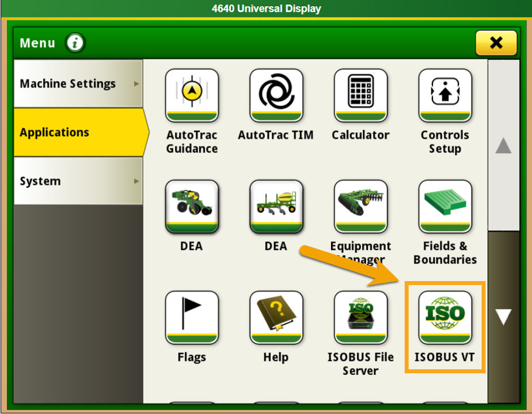Open Controls Setup application
532x414 pixels.
445,96
